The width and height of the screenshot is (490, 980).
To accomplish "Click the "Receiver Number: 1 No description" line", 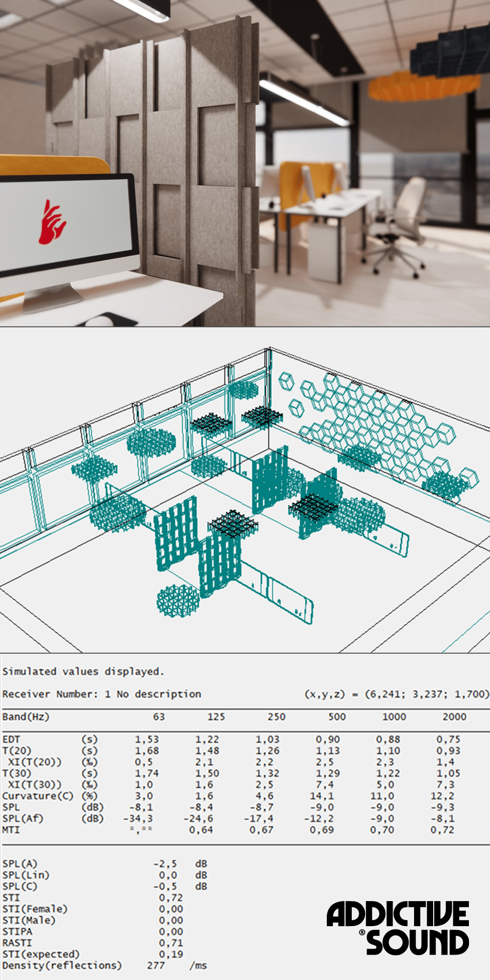I will 101,694.
